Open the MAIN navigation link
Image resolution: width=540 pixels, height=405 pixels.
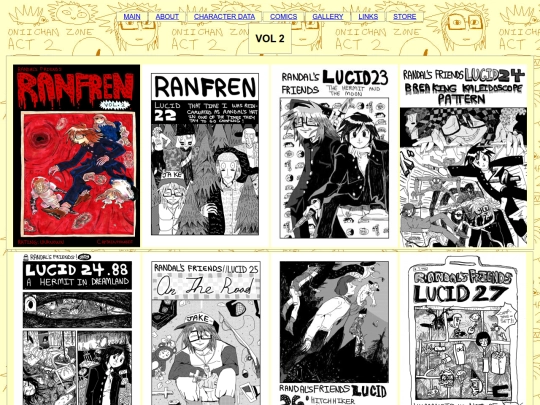point(132,17)
